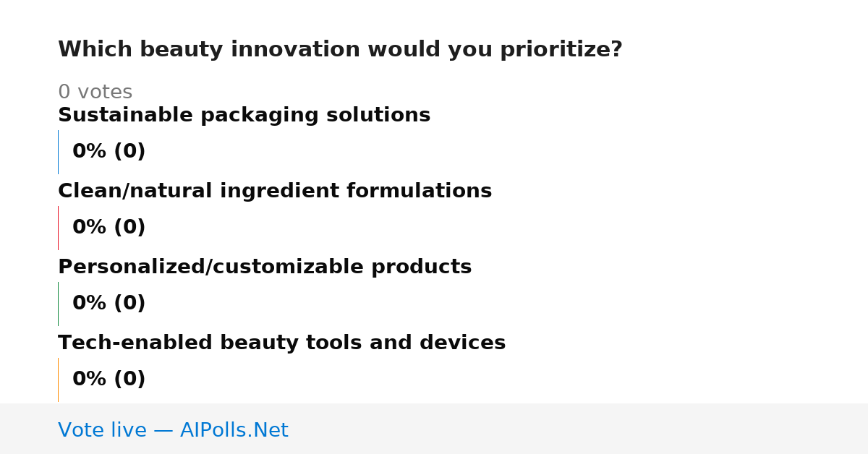Click blue bar for Sustainable packaging

point(58,152)
